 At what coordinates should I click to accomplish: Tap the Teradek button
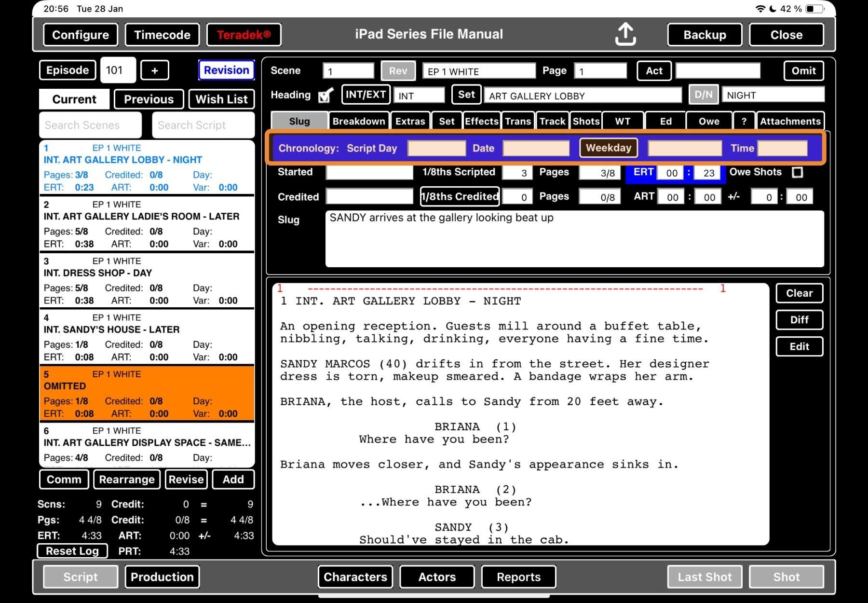pyautogui.click(x=244, y=35)
